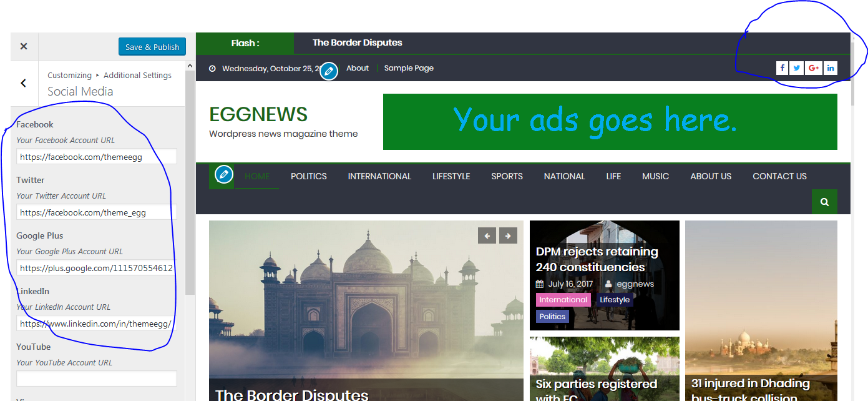Go to the Contact Us page

click(779, 176)
